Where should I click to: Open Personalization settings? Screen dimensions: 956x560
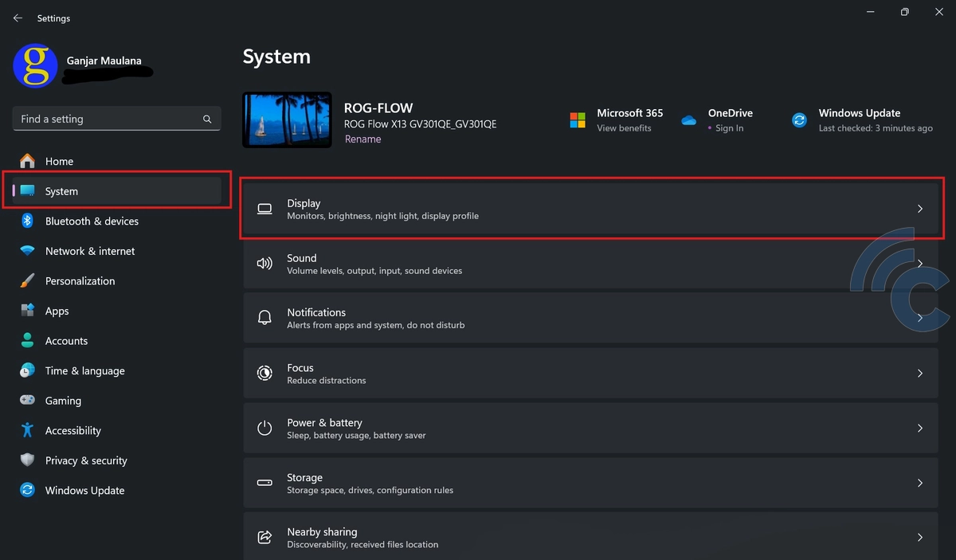[x=117, y=281]
